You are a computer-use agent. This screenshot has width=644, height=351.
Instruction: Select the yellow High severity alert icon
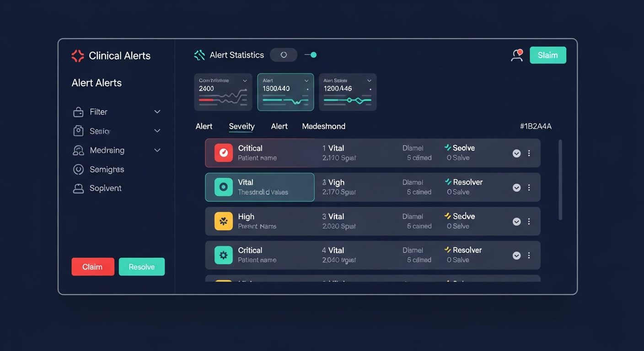point(223,221)
